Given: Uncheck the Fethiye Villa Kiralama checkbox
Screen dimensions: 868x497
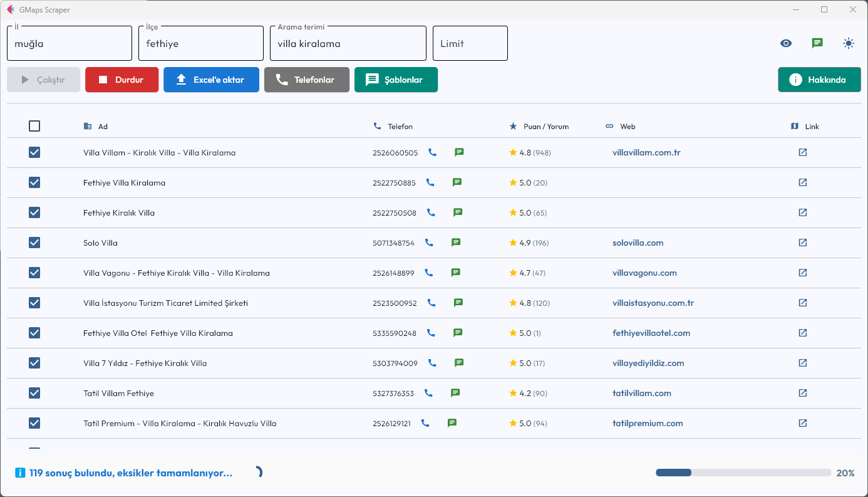Looking at the screenshot, I should pyautogui.click(x=34, y=182).
